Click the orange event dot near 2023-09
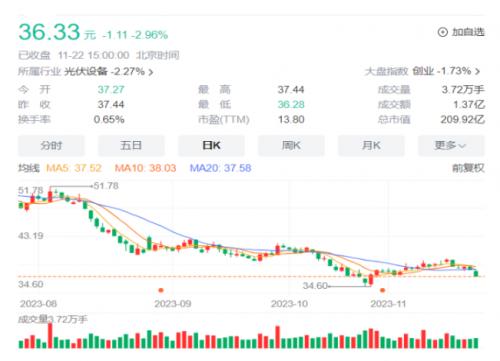 (x=161, y=290)
